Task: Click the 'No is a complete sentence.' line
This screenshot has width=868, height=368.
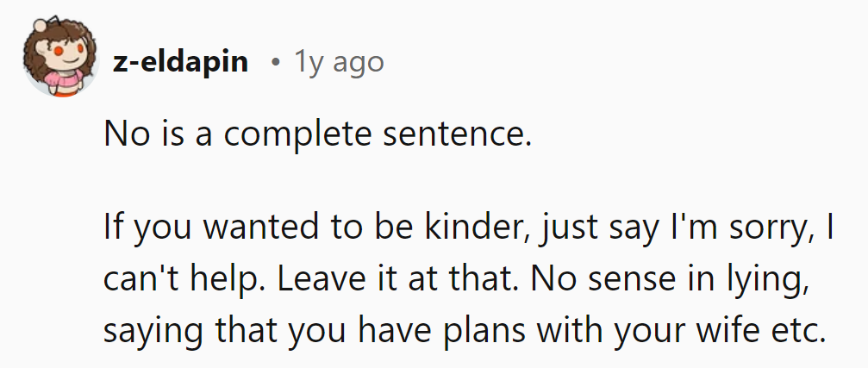Action: point(317,134)
